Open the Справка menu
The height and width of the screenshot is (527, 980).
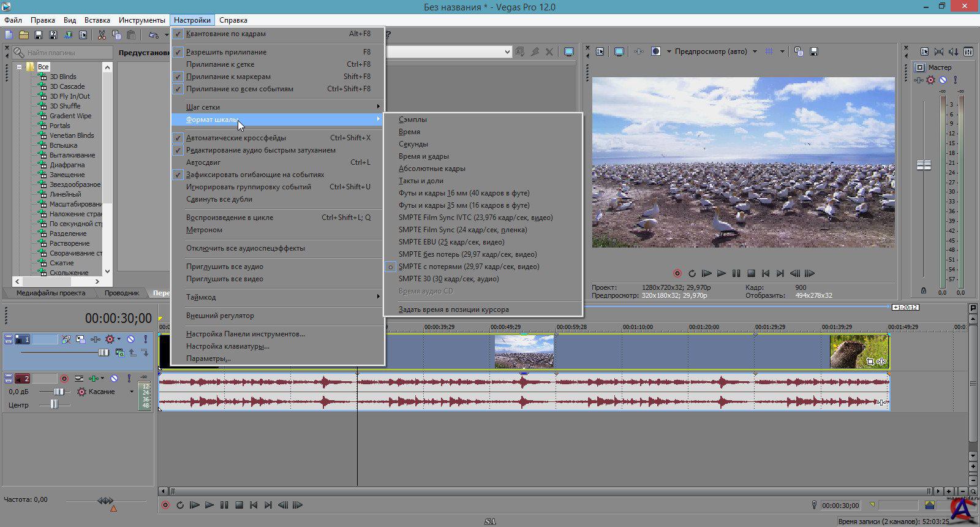tap(233, 20)
